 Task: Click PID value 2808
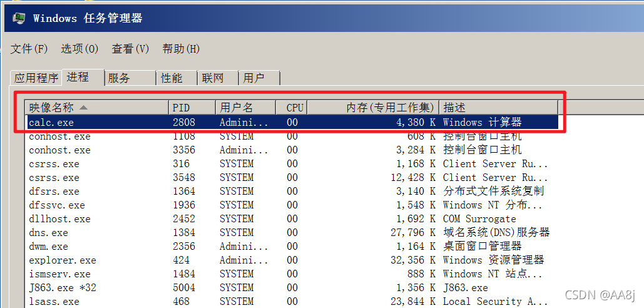[x=183, y=122]
